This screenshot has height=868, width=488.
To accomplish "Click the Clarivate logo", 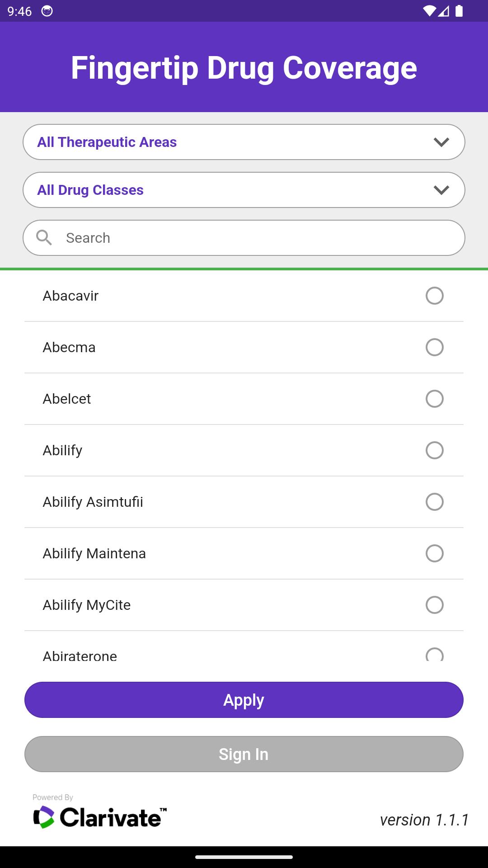I will (100, 817).
